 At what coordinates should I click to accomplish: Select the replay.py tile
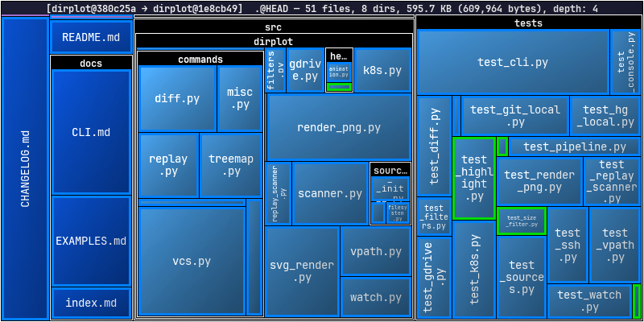coord(168,165)
